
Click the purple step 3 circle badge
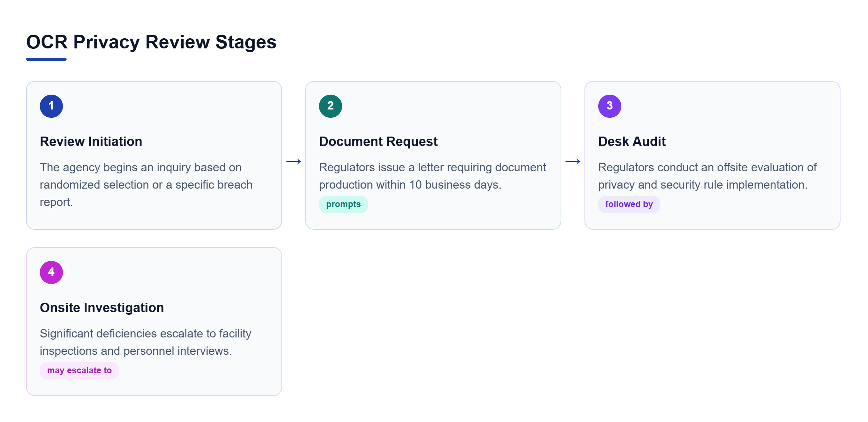(610, 106)
